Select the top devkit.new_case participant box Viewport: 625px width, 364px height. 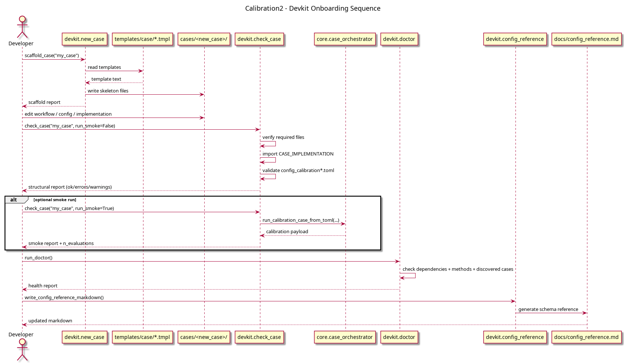(84, 39)
